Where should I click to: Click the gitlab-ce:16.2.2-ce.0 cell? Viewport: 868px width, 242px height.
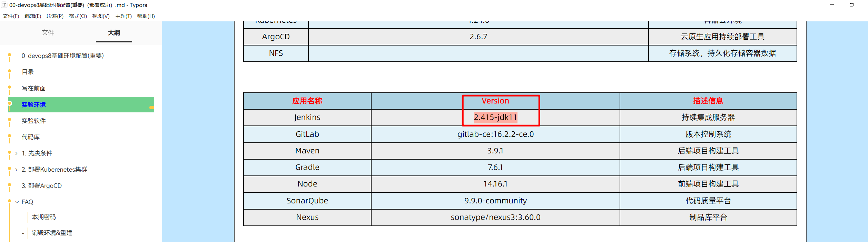tap(495, 134)
